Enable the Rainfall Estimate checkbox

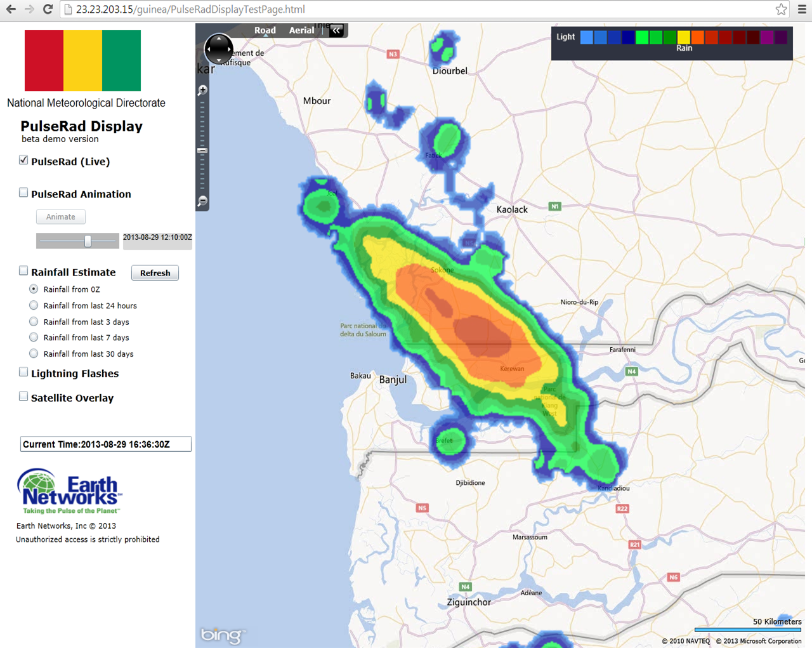[23, 270]
